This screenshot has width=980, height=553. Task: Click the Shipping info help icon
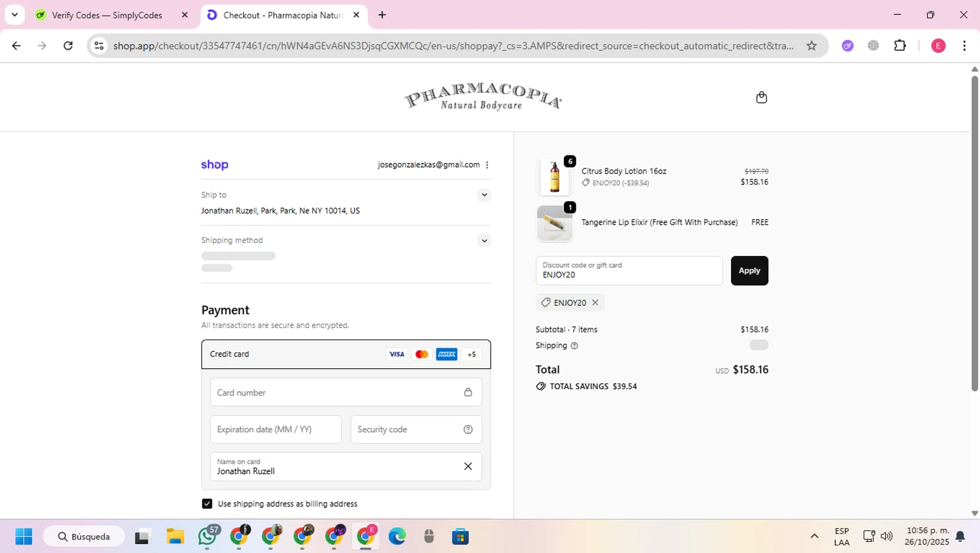click(x=574, y=345)
